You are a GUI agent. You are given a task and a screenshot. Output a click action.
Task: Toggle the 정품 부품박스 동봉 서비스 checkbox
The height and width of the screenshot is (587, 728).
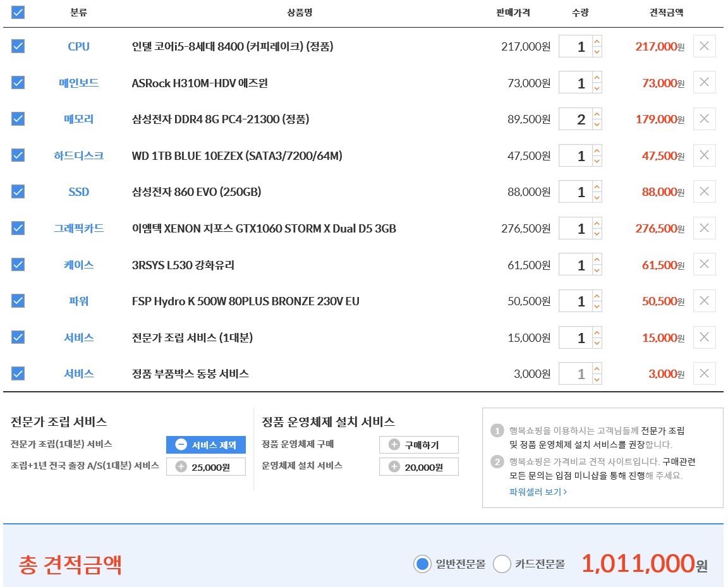[x=18, y=373]
